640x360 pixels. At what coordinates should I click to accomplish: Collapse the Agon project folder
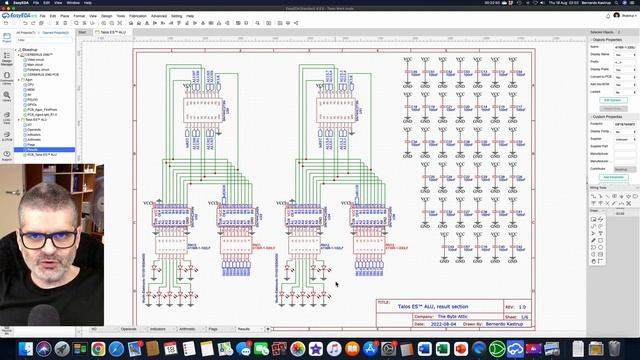point(18,80)
